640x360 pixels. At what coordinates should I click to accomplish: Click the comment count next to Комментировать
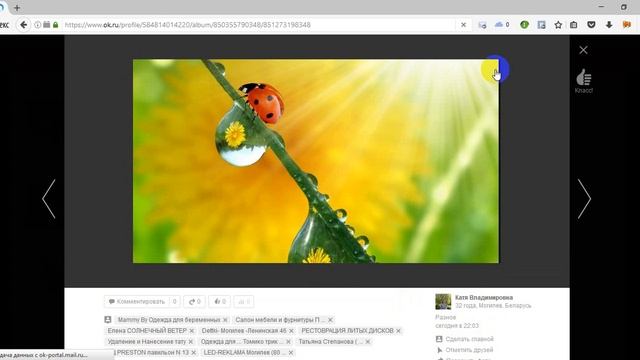coord(174,302)
